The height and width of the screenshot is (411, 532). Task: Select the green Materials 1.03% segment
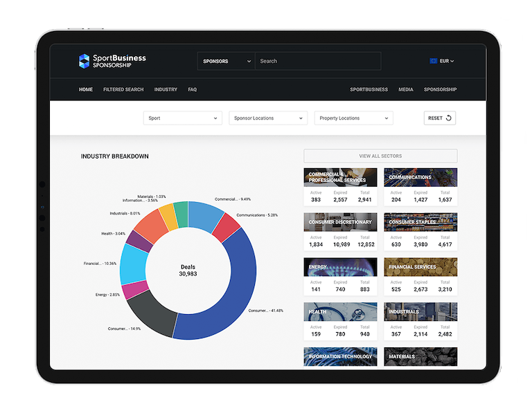tap(181, 214)
